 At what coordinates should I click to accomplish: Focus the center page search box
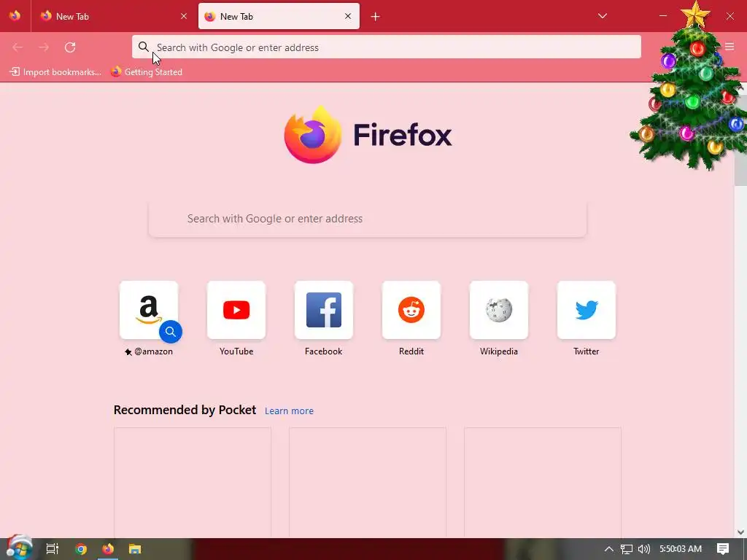[x=368, y=219]
